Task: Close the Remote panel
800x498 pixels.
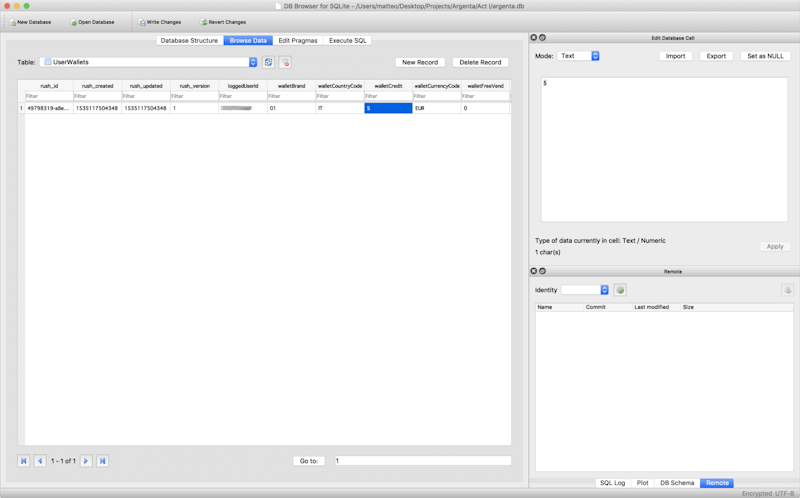Action: coord(534,271)
